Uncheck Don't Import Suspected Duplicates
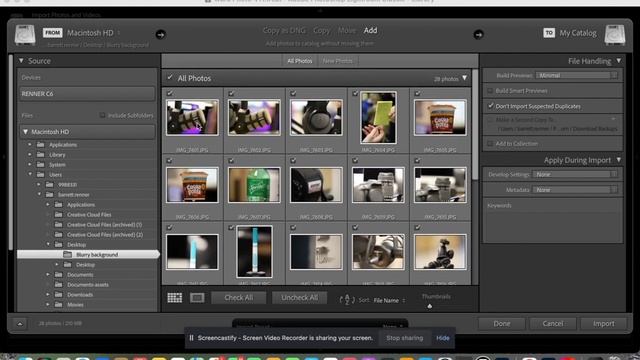Screen dimensions: 640x360 coord(490,106)
